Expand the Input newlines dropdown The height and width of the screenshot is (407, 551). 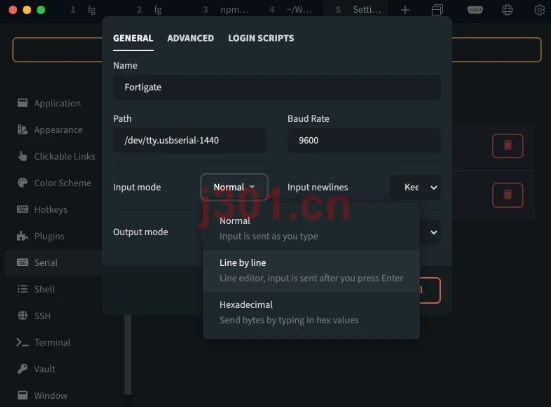pos(415,187)
